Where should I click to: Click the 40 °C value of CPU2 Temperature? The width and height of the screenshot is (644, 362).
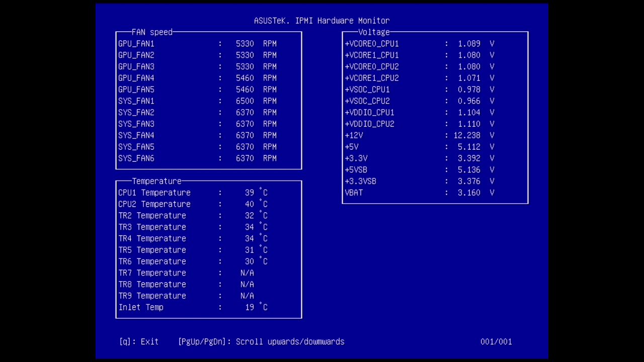[256, 204]
